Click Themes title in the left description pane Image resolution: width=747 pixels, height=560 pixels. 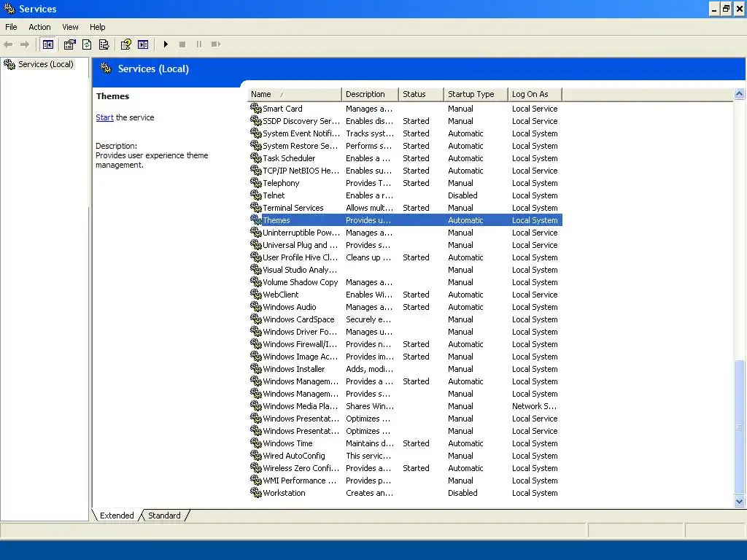112,96
